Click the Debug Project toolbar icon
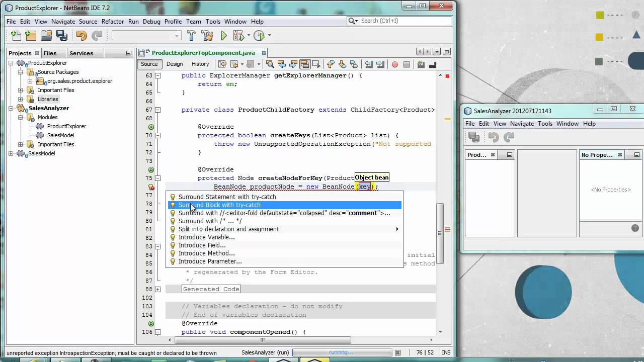The image size is (644, 362). pyautogui.click(x=238, y=36)
